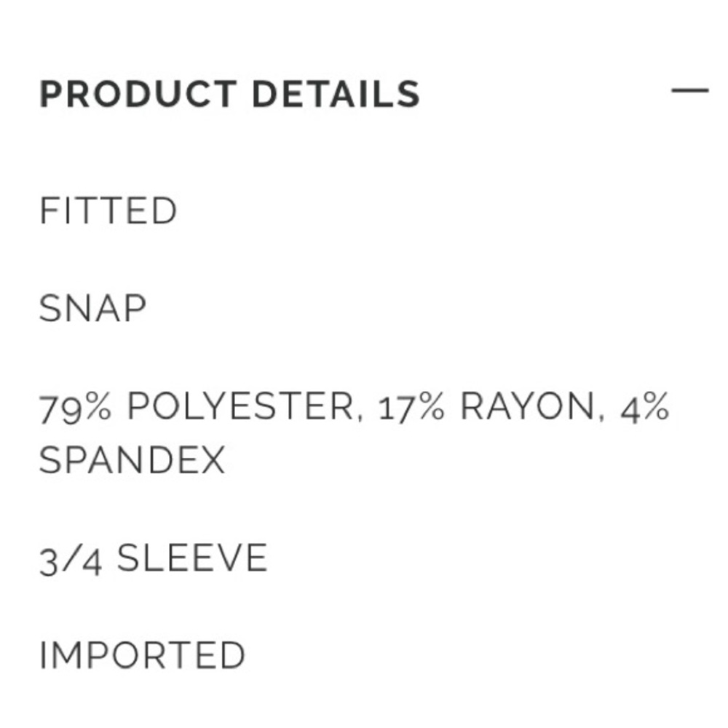Click the letter I starting IMPORTED
This screenshot has height=728, width=728.
pyautogui.click(x=43, y=655)
